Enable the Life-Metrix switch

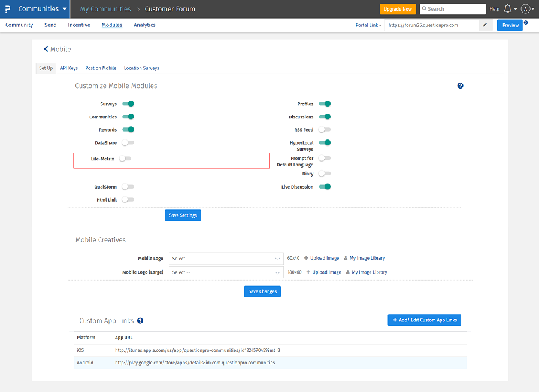[125, 159]
